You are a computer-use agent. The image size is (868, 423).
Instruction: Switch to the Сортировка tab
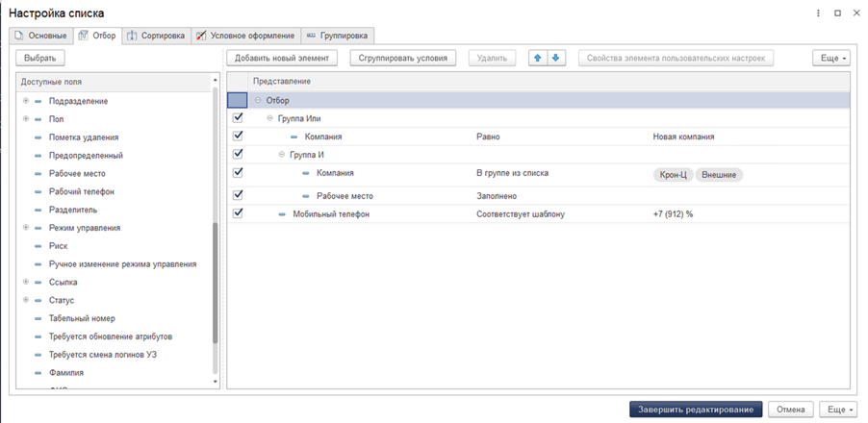[x=156, y=36]
